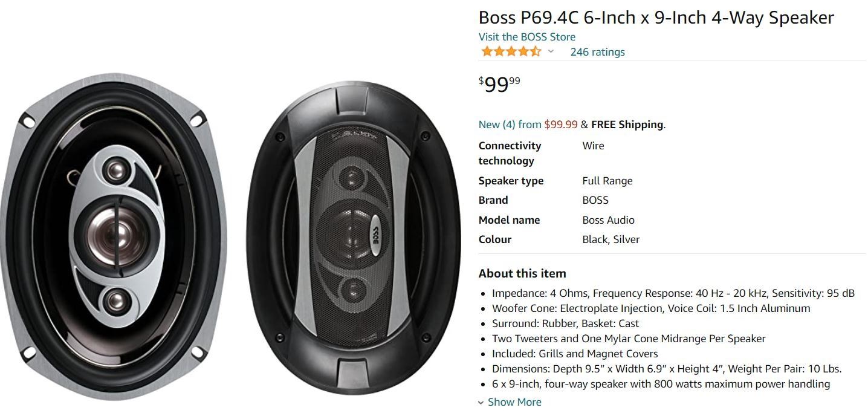Click the BOSS logo badge on the grille

[x=374, y=230]
